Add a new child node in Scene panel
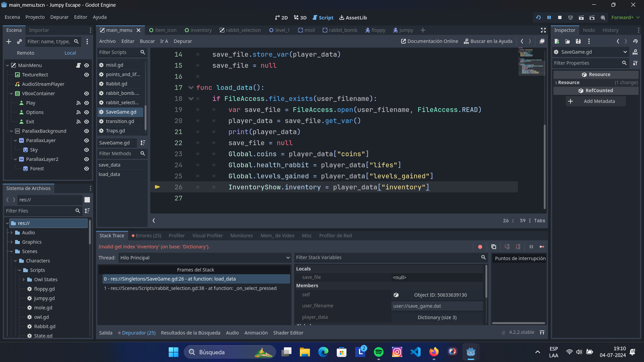The height and width of the screenshot is (362, 644). pos(9,42)
